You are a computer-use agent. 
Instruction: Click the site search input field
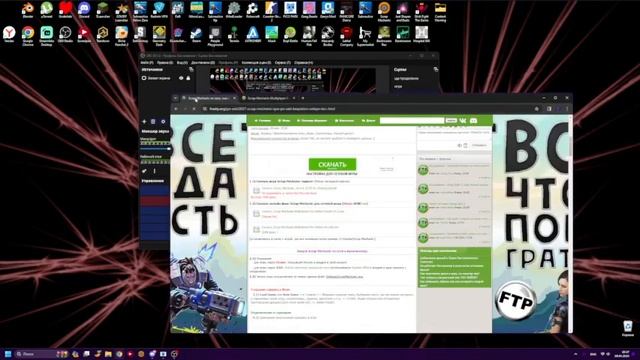click(x=412, y=120)
